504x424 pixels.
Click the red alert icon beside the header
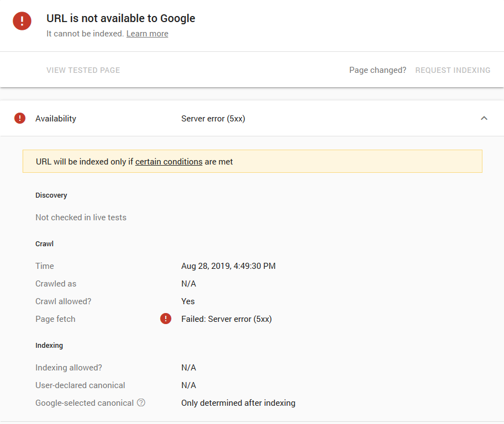[x=22, y=21]
